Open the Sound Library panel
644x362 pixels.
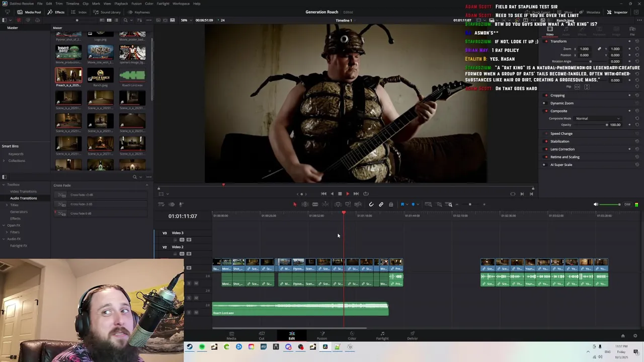pyautogui.click(x=107, y=12)
